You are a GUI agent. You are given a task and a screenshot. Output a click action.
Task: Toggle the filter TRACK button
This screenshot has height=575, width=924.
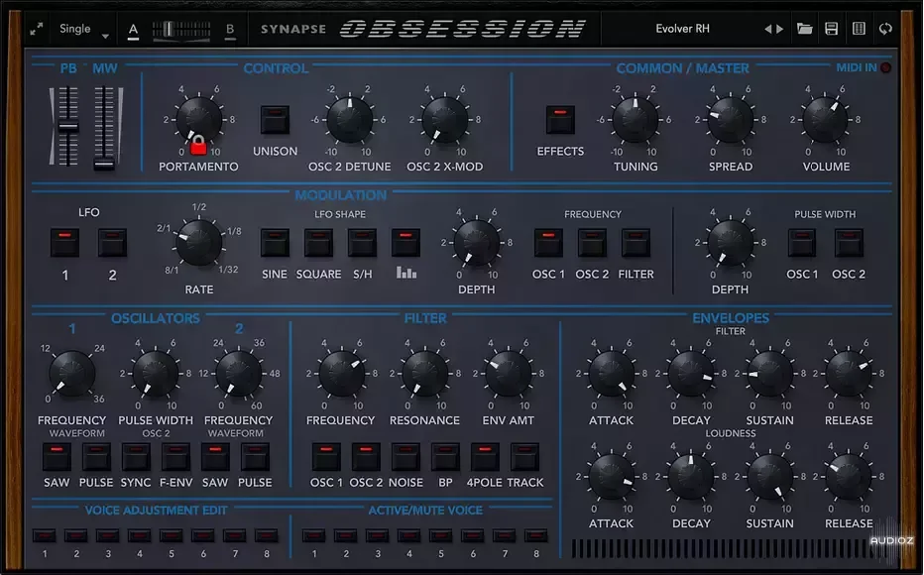(x=524, y=457)
